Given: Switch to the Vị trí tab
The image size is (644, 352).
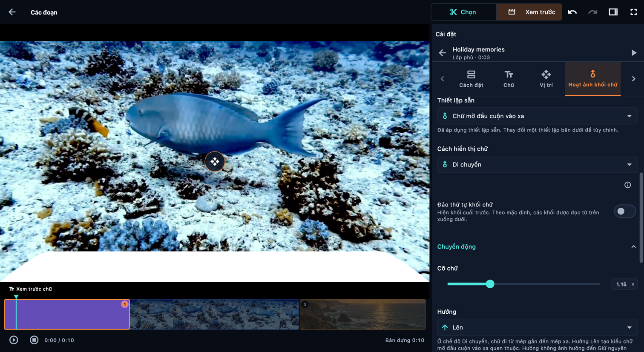Looking at the screenshot, I should (546, 79).
